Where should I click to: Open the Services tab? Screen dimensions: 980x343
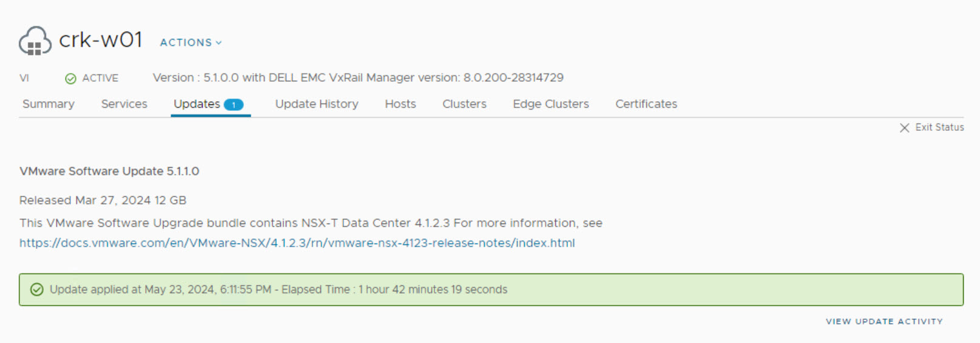(124, 104)
